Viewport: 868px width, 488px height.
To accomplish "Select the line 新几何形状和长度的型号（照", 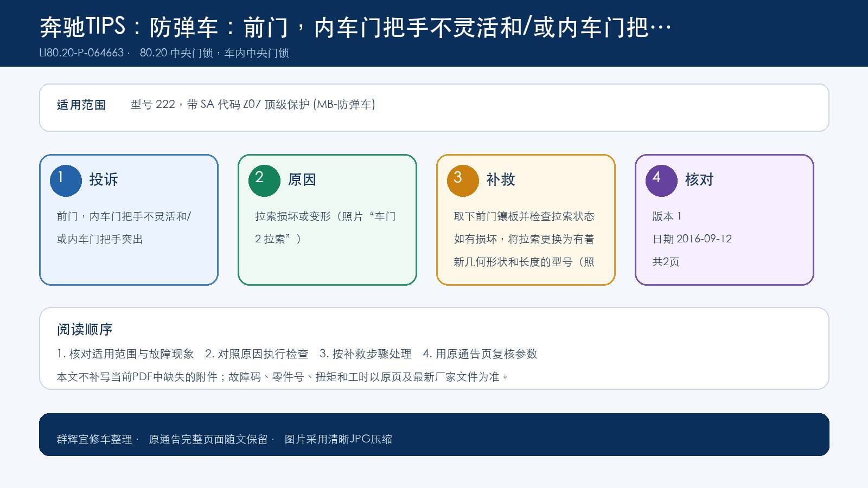I will [x=524, y=262].
